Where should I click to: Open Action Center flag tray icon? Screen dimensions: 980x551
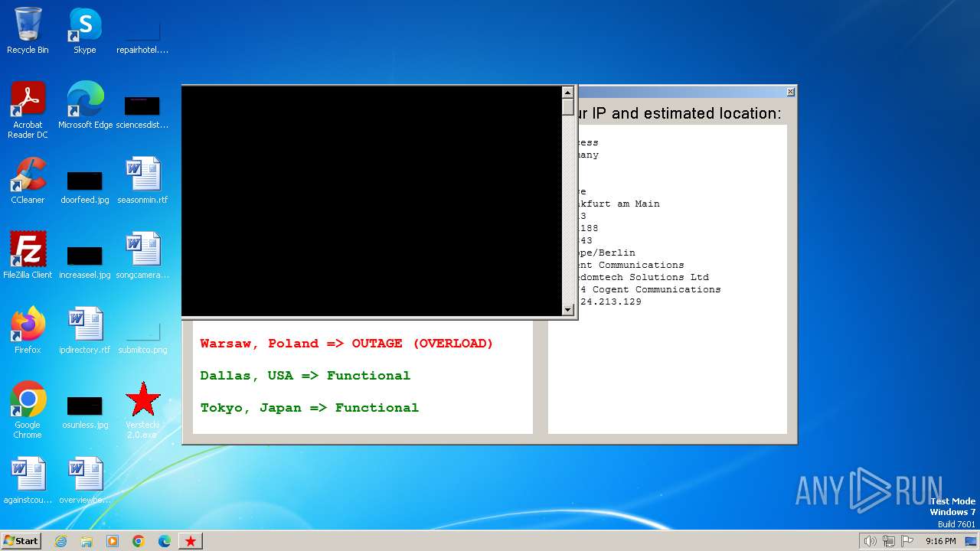[x=907, y=541]
